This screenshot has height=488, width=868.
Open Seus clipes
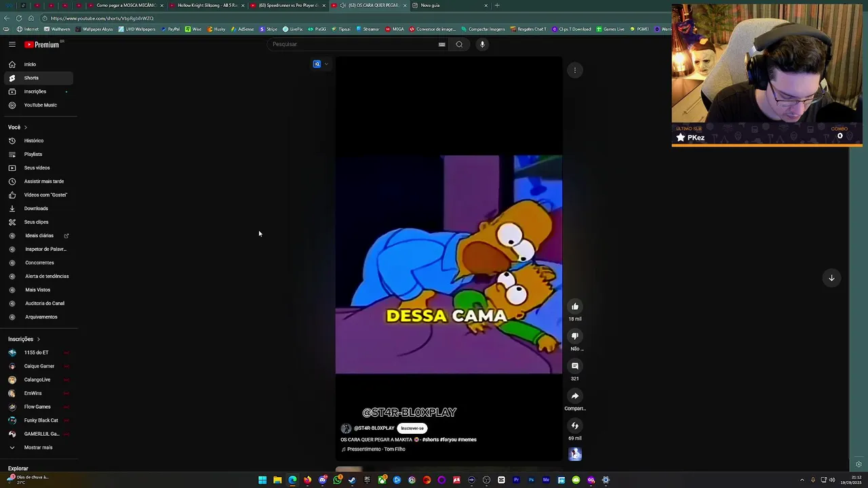[39, 222]
